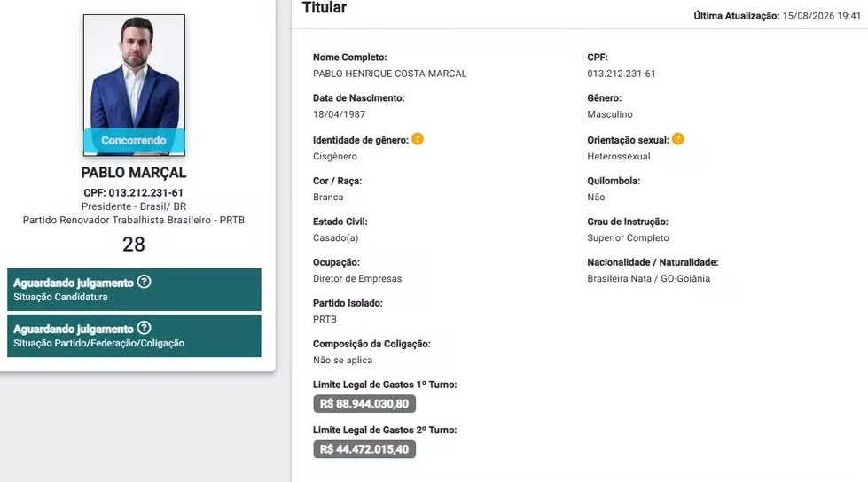Click the candidate number 28

(x=134, y=244)
